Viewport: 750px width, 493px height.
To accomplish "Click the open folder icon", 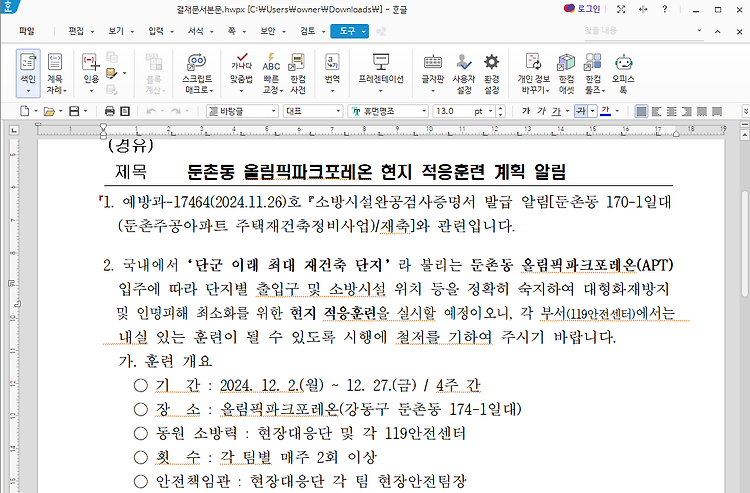I will click(49, 111).
